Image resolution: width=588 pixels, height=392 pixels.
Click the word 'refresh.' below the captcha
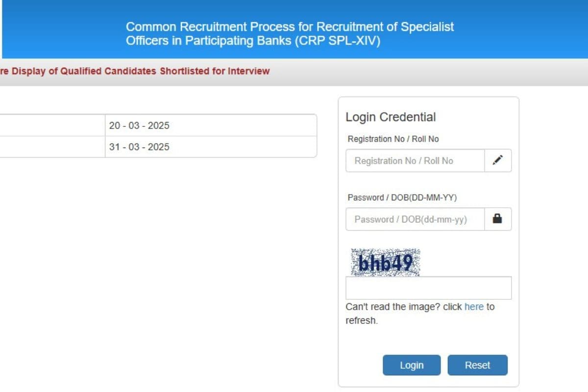point(362,320)
